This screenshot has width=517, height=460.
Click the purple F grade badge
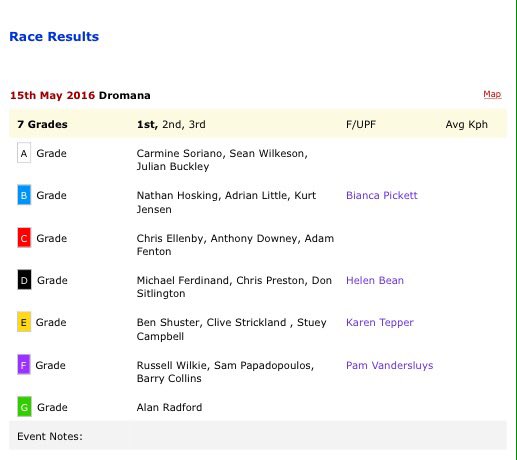point(24,364)
